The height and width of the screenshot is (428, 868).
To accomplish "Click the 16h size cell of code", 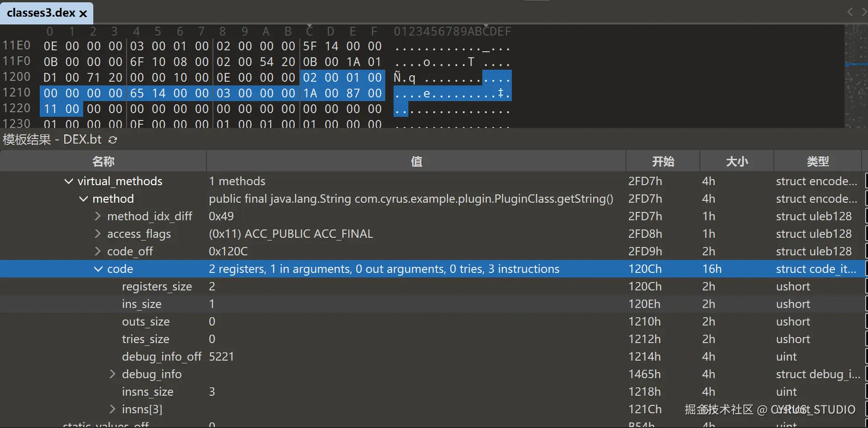I will (712, 269).
